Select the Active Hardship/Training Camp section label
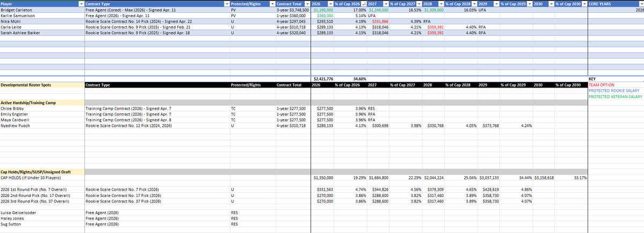 click(42, 102)
